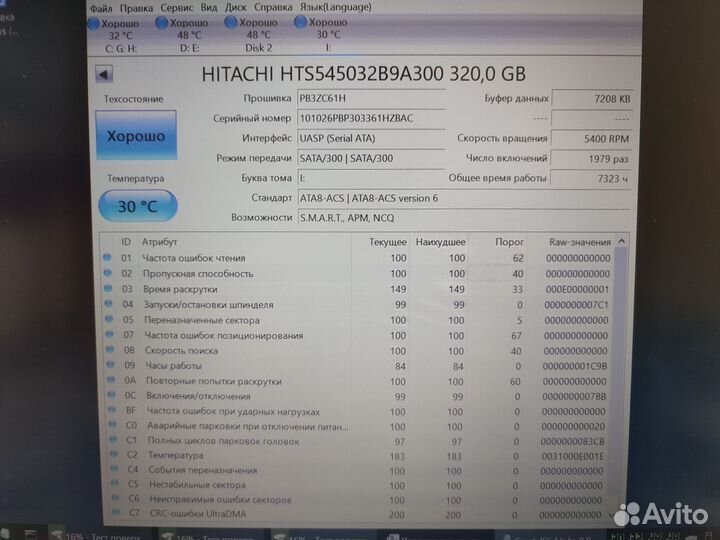The image size is (720, 540).
Task: Click status dot for Переназначенные сектора
Action: (x=109, y=319)
